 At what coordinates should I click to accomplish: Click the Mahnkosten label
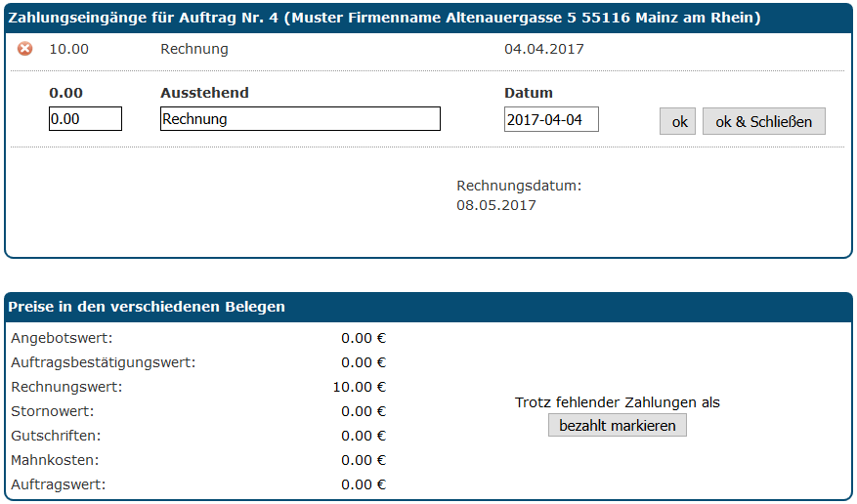[x=56, y=460]
